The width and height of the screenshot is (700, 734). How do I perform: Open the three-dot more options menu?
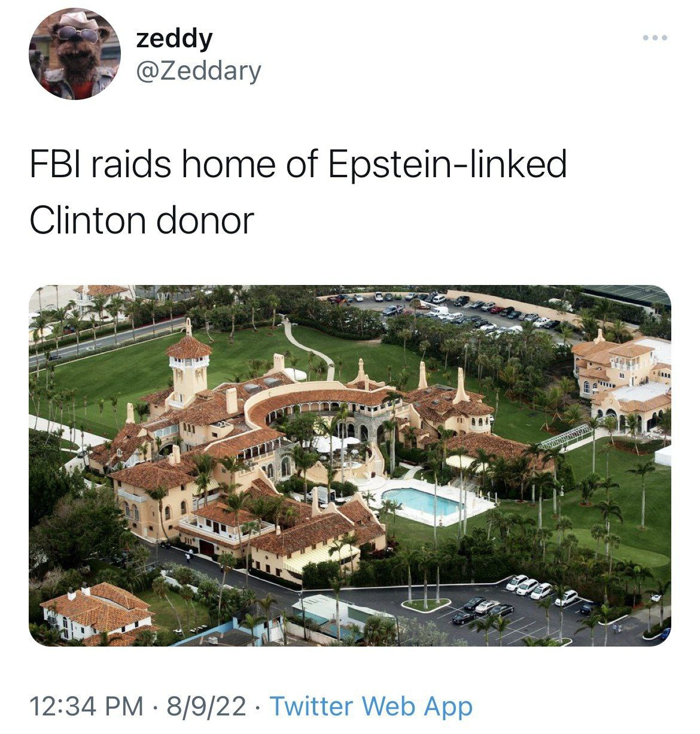pyautogui.click(x=655, y=38)
